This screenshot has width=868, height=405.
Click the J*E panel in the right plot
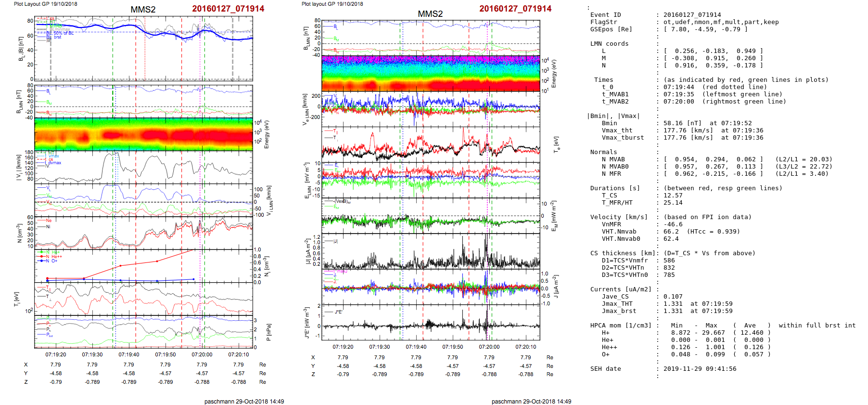431,322
